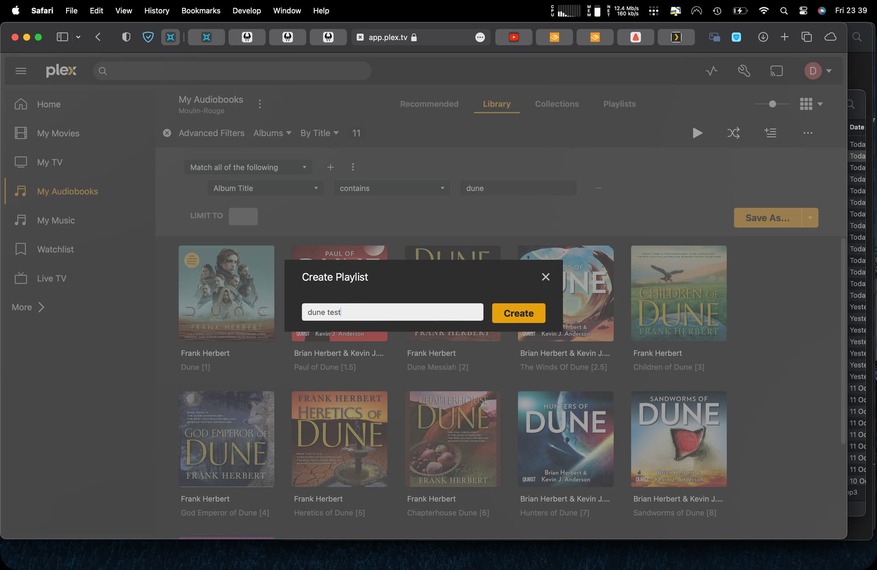Click the add to playlist icon
This screenshot has height=570, width=877.
tap(770, 133)
